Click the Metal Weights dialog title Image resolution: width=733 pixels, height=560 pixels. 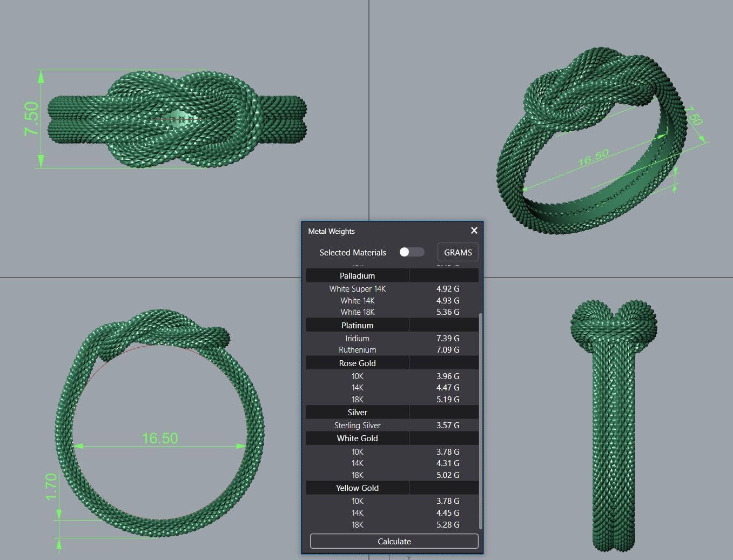[331, 231]
